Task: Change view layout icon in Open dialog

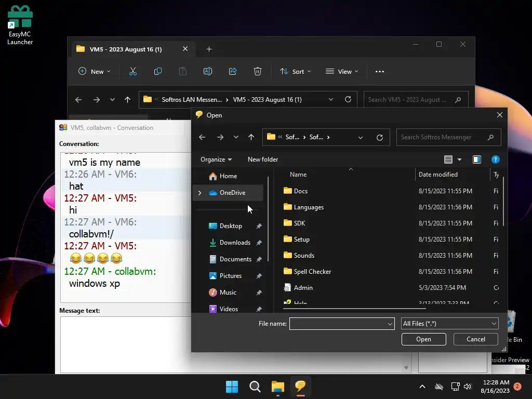Action: 448,159
